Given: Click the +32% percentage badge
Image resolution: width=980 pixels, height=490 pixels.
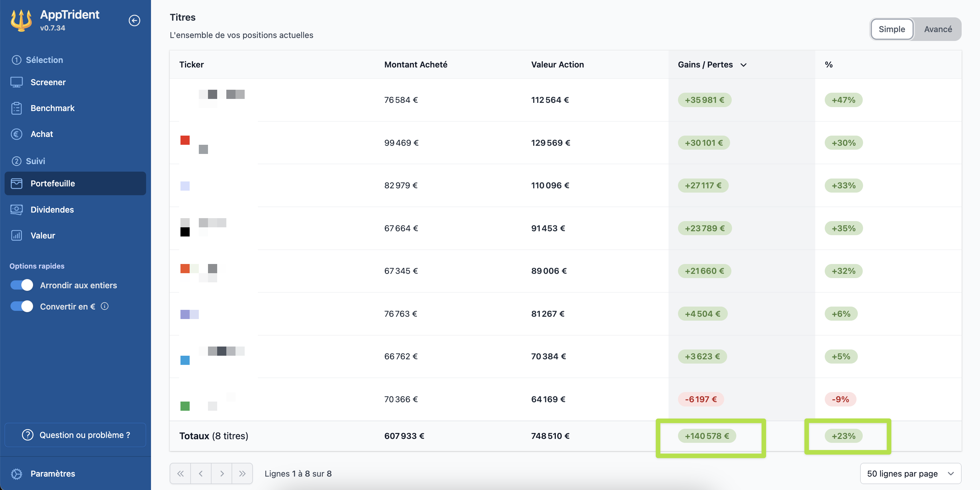Looking at the screenshot, I should tap(843, 271).
